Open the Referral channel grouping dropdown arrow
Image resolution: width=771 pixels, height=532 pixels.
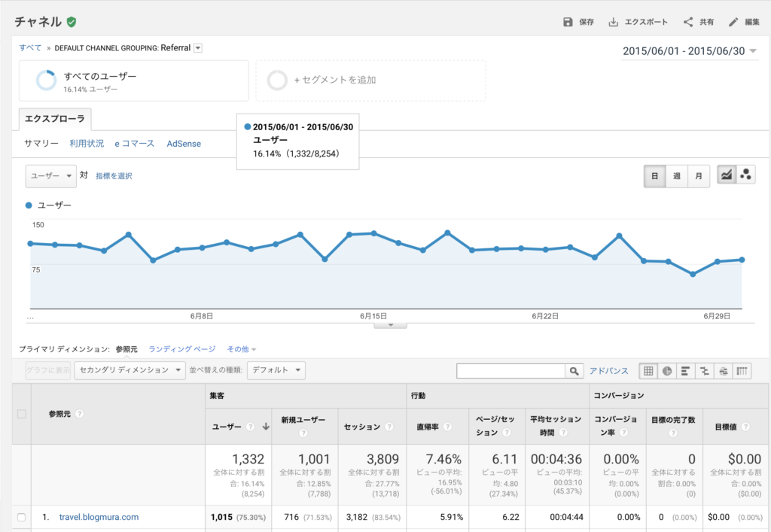198,48
